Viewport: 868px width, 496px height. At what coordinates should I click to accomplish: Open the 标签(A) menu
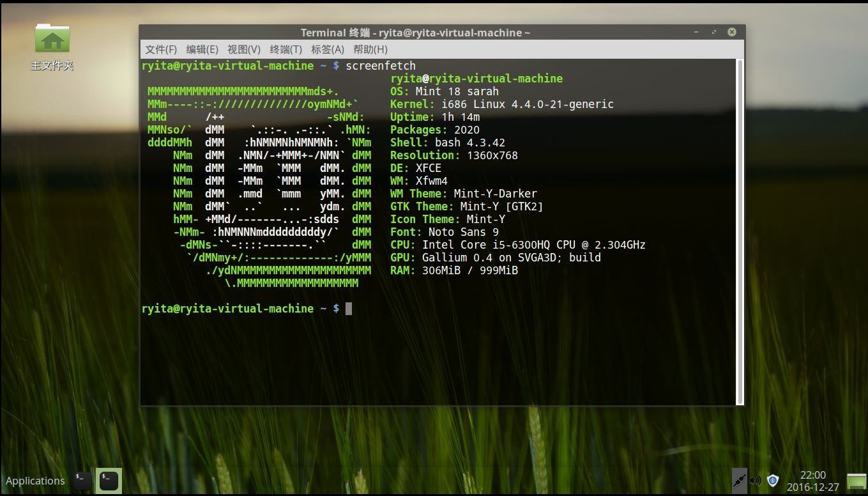(x=328, y=49)
